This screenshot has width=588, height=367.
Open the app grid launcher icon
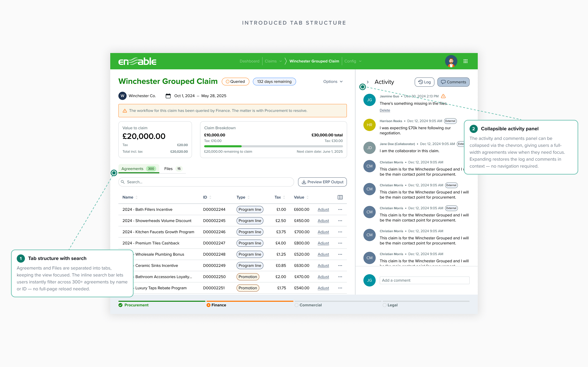pyautogui.click(x=465, y=61)
